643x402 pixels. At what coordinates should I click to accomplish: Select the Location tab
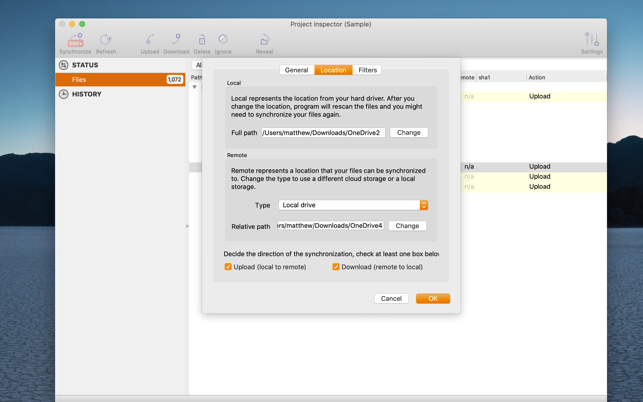tap(333, 70)
